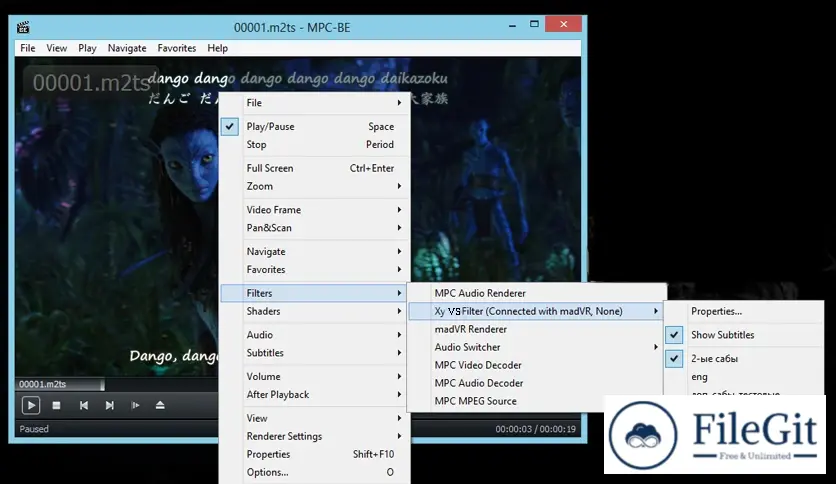Expand the Renderer Settings submenu
Screen dimensions: 836x484
[x=315, y=436]
